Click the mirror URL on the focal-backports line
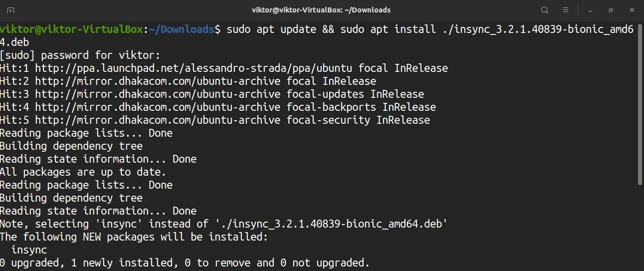 click(158, 107)
